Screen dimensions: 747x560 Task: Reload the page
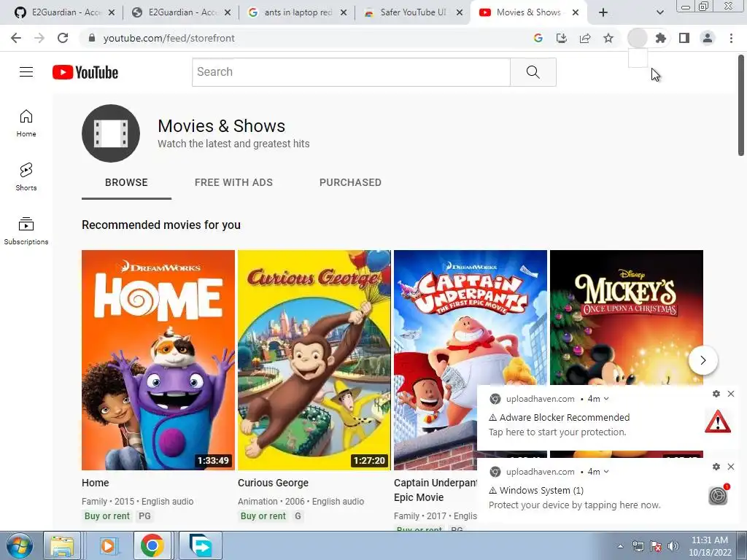tap(63, 38)
